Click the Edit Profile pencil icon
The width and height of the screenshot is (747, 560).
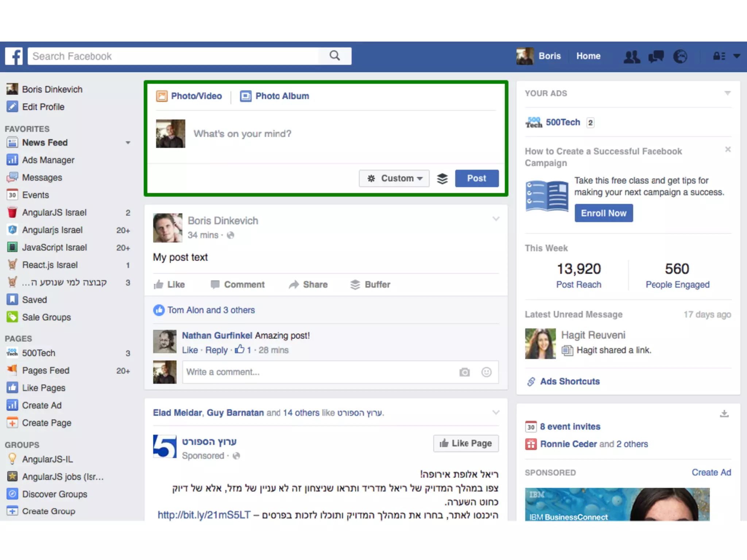pos(12,106)
